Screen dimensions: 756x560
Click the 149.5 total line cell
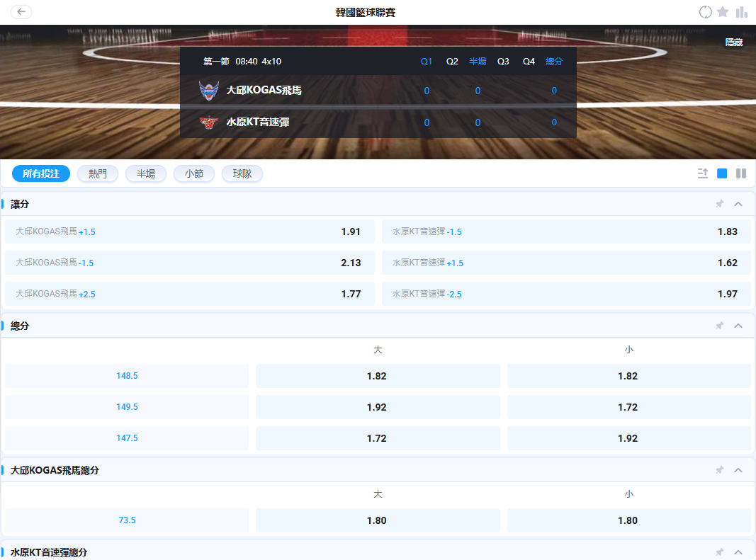pyautogui.click(x=127, y=407)
